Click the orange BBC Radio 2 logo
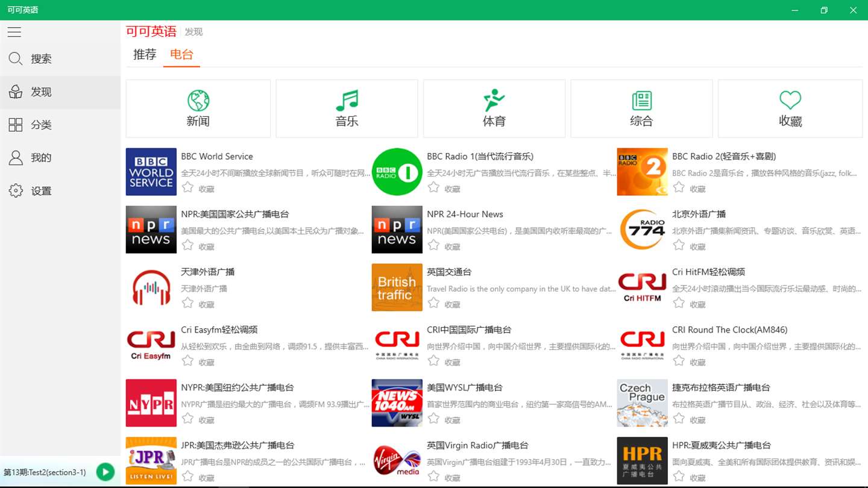Image resolution: width=868 pixels, height=488 pixels. point(643,172)
